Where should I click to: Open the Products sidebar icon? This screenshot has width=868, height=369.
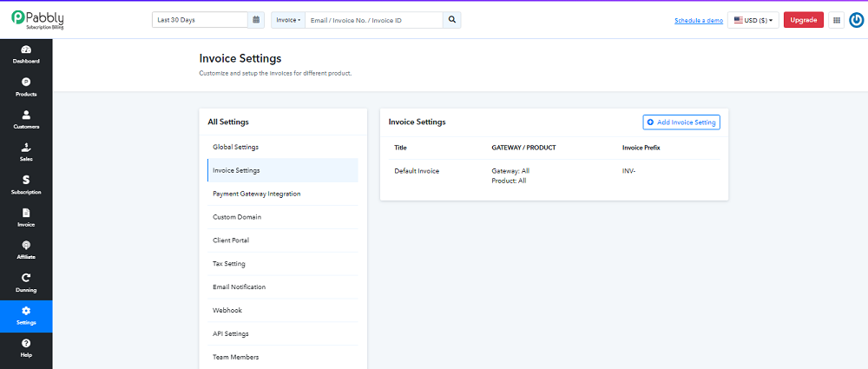26,87
